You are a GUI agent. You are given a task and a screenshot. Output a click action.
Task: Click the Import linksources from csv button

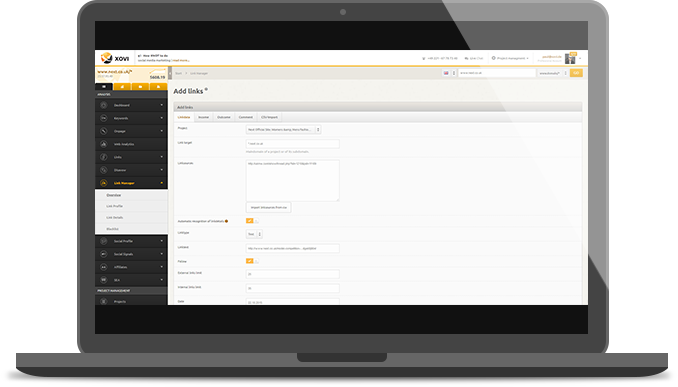coord(269,208)
